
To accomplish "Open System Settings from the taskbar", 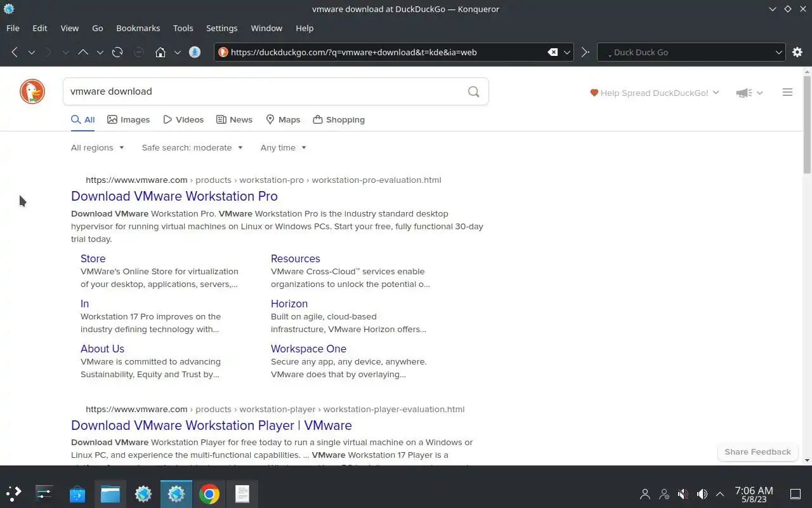I will point(44,493).
